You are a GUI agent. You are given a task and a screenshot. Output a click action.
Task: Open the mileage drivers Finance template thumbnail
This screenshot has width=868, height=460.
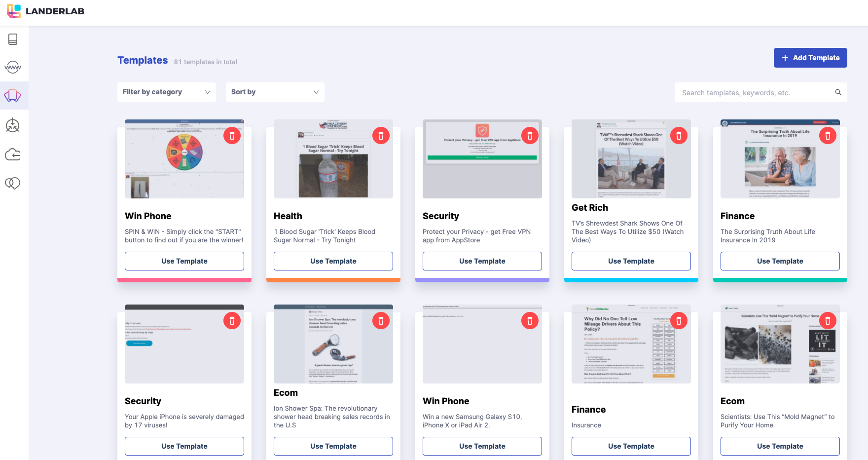click(x=631, y=344)
